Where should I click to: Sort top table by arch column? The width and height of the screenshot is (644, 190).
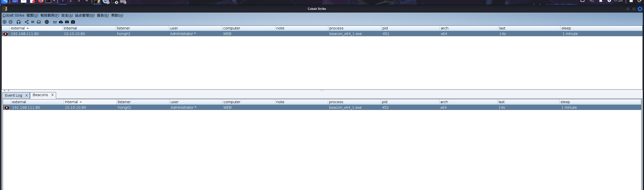point(469,28)
